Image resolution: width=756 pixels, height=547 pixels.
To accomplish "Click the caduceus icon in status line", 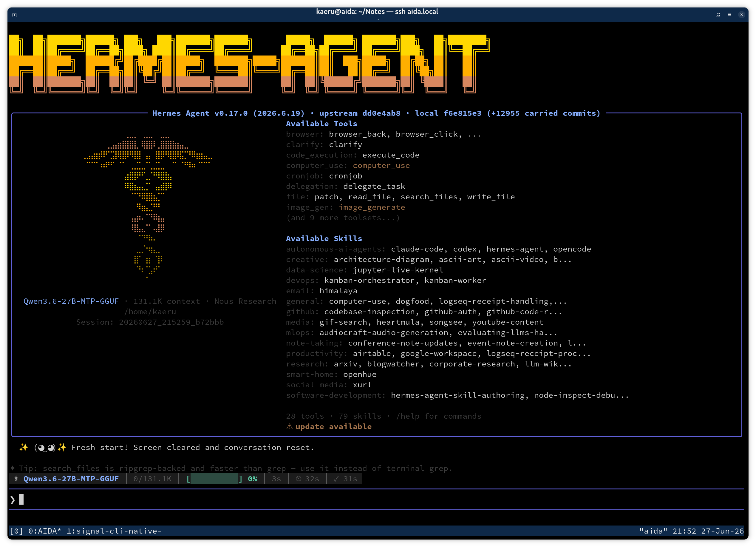I will 16,479.
